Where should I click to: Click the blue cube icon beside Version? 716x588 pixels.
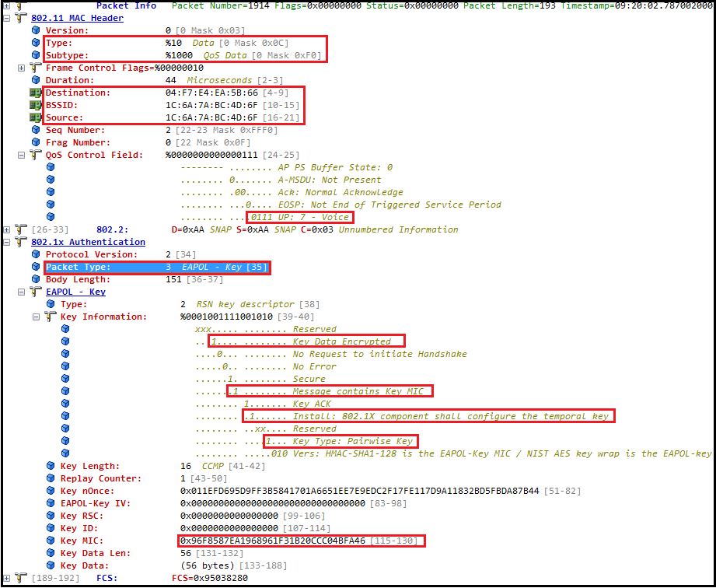click(x=36, y=30)
